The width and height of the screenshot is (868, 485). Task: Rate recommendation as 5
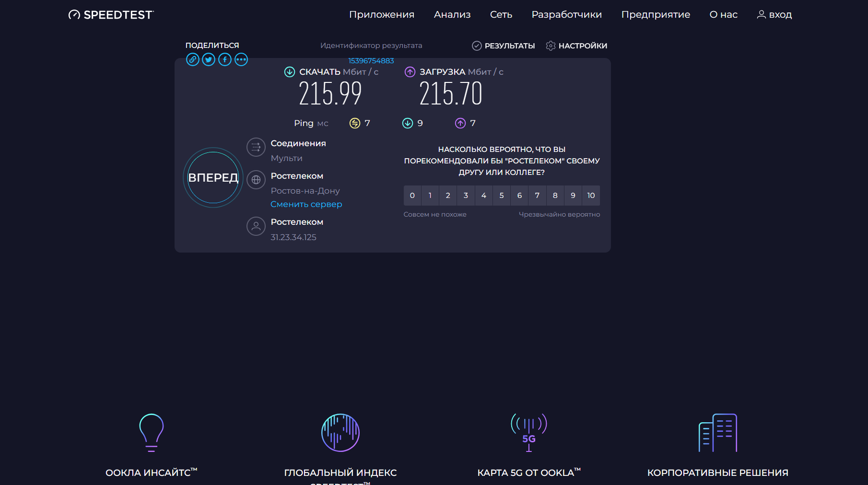tap(502, 196)
